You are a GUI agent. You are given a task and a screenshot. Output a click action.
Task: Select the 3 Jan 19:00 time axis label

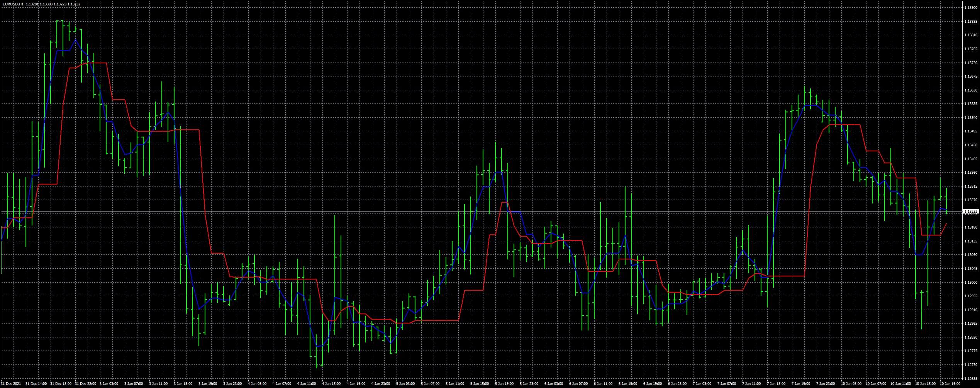(x=208, y=384)
